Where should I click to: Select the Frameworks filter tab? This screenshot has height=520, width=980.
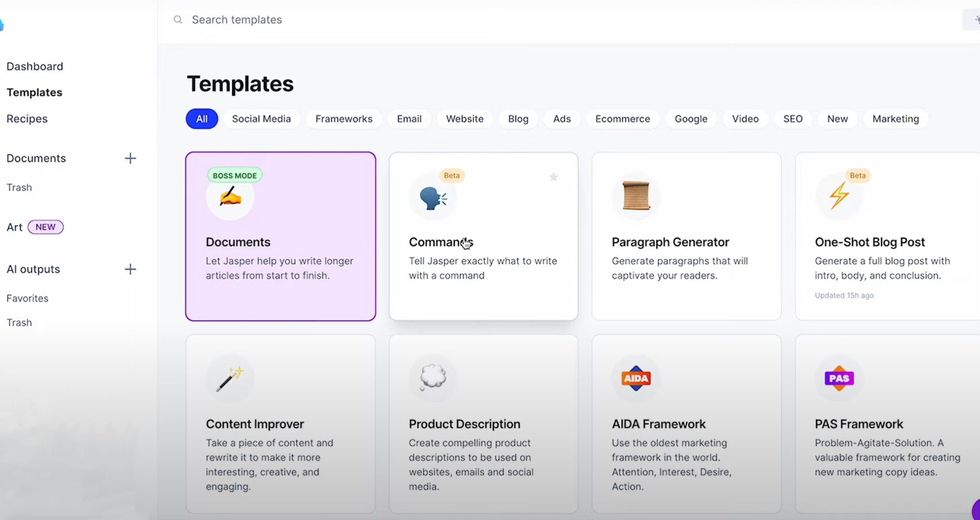click(x=343, y=119)
